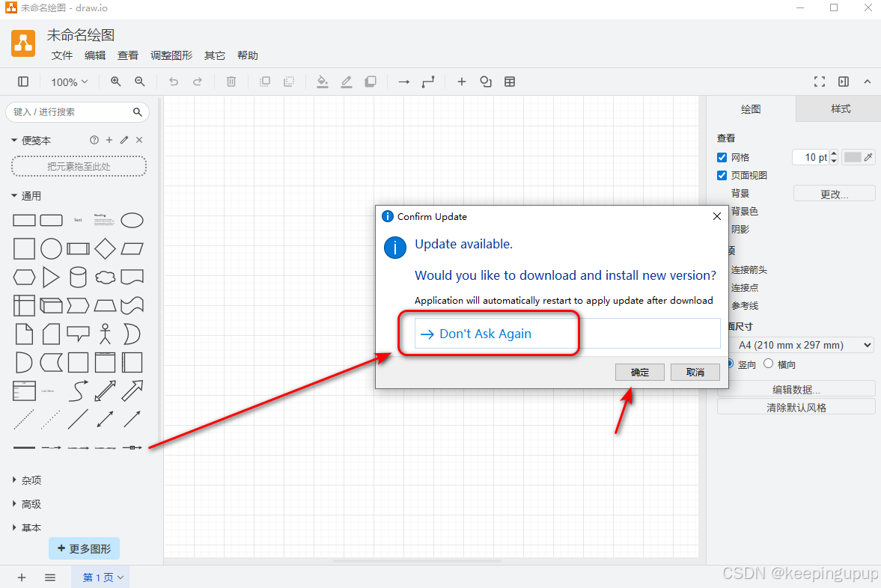881x588 pixels.
Task: Click the scratchpad help question icon
Action: pyautogui.click(x=94, y=140)
